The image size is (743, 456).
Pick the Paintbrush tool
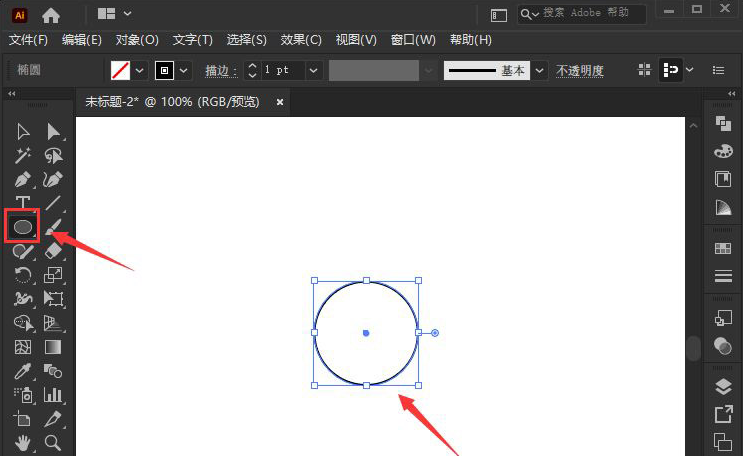(53, 227)
